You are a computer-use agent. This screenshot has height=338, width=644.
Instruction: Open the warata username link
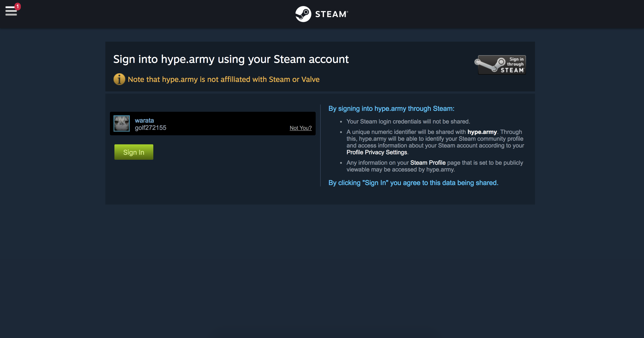144,120
